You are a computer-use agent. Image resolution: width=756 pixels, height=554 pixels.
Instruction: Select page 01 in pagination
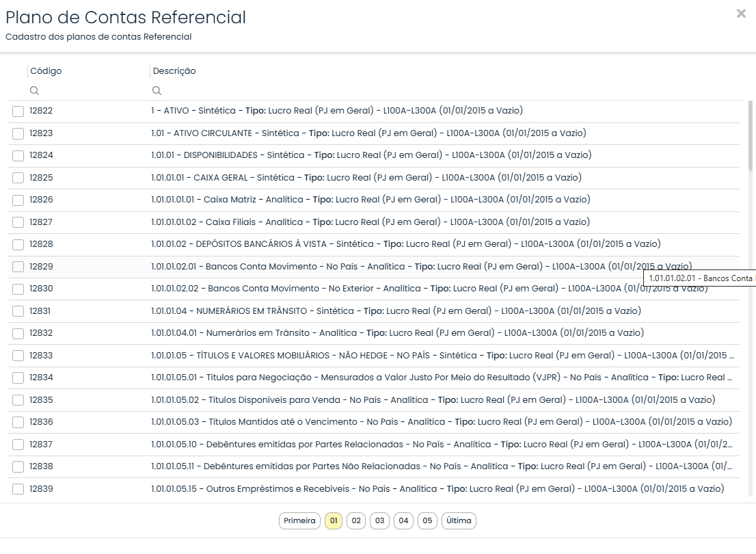(x=334, y=520)
